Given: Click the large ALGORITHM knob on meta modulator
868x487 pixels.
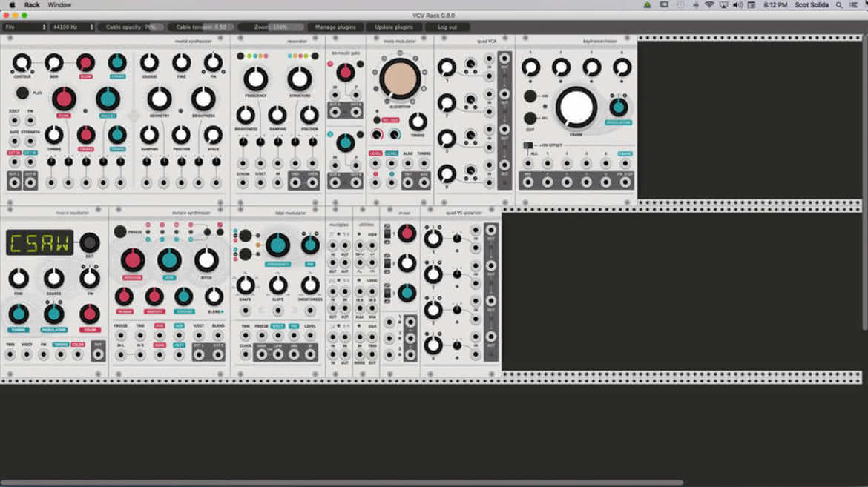Looking at the screenshot, I should coord(400,79).
